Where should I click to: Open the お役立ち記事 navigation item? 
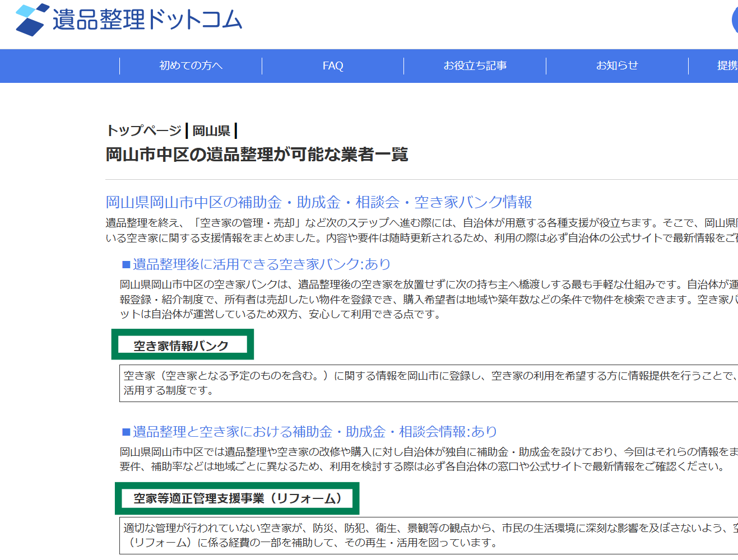475,66
